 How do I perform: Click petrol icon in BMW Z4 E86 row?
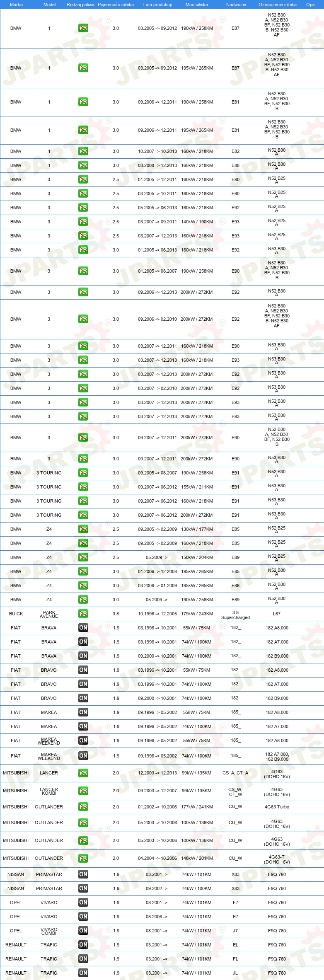pyautogui.click(x=83, y=586)
